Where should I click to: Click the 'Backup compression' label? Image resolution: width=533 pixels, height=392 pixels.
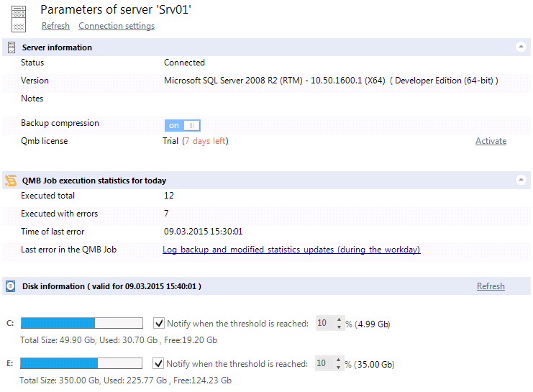click(x=60, y=123)
